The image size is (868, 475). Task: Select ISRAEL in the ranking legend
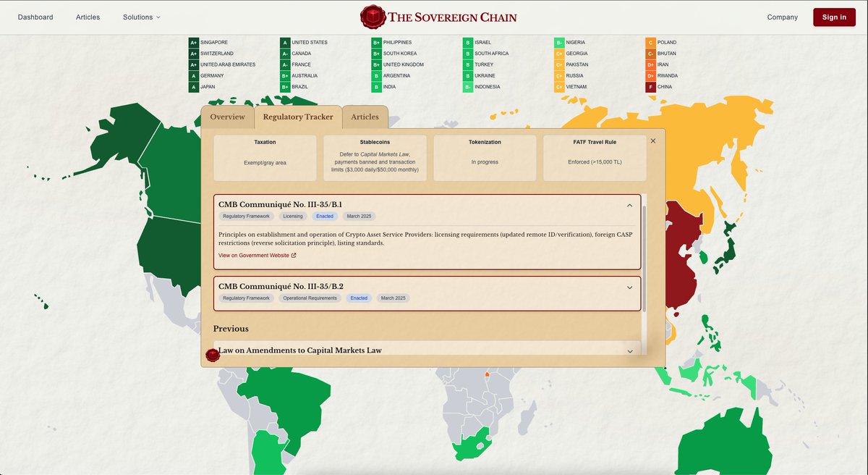483,42
